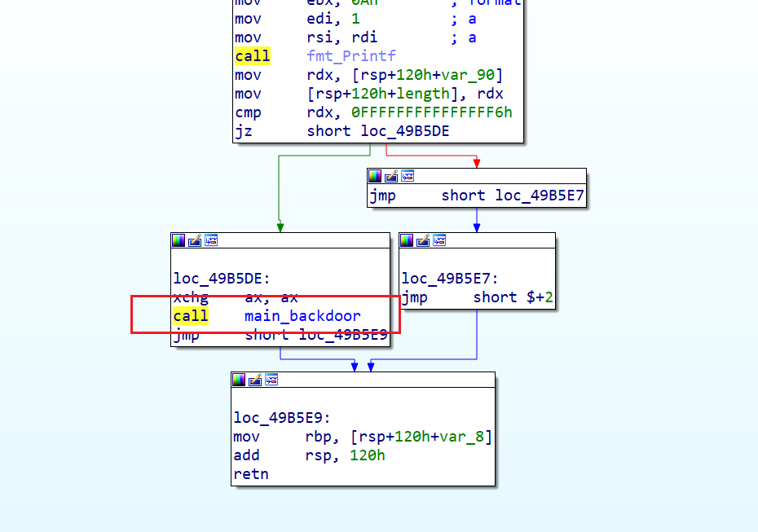Click edit pencil icon of loc_49B5E7 node
The height and width of the screenshot is (532, 758).
coord(423,240)
